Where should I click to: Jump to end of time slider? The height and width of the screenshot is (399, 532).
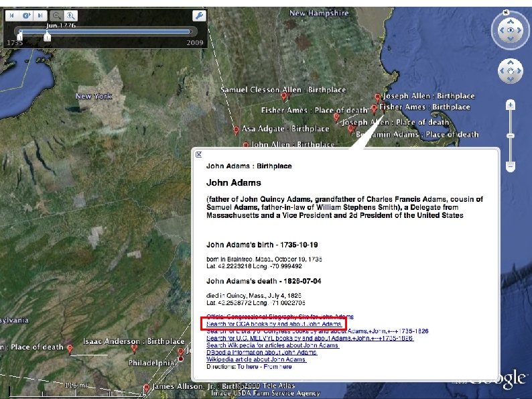[x=40, y=15]
